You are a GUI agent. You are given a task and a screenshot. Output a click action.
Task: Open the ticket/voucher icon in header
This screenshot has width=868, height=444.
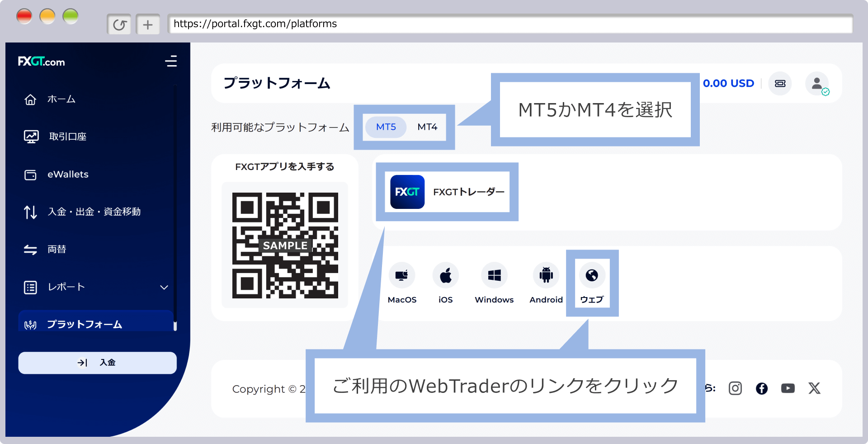click(x=780, y=84)
